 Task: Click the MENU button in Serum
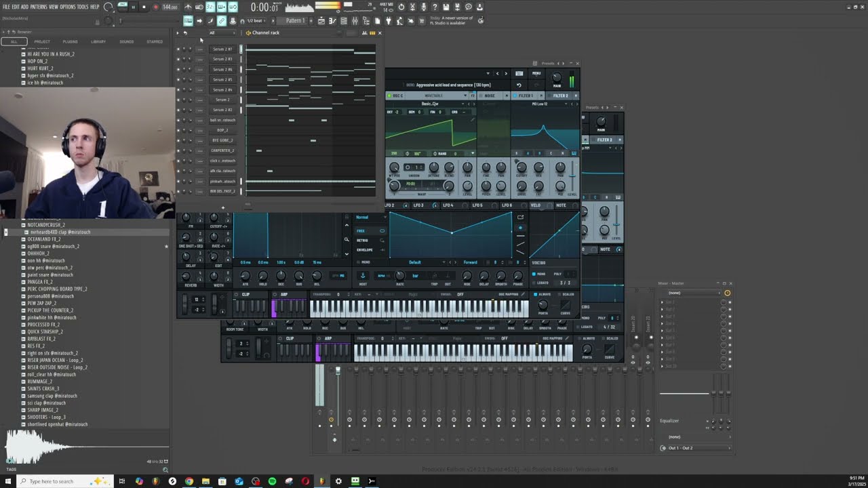point(536,73)
